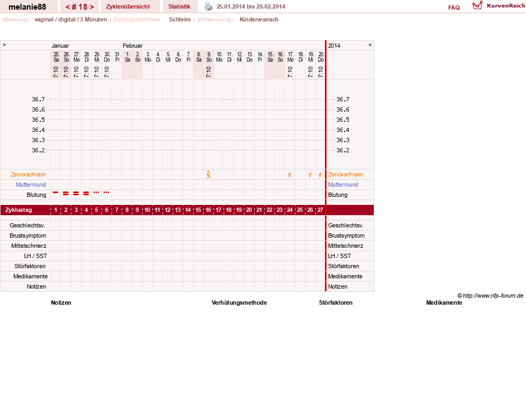Click the Zyklustag header label
Screen dimensions: 526x420
(18, 210)
